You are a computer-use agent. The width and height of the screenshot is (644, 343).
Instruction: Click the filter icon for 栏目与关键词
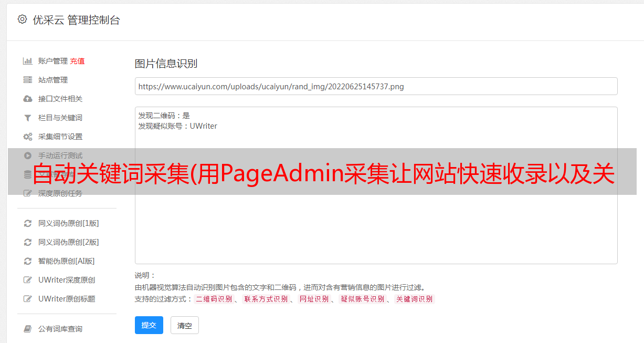(x=28, y=118)
